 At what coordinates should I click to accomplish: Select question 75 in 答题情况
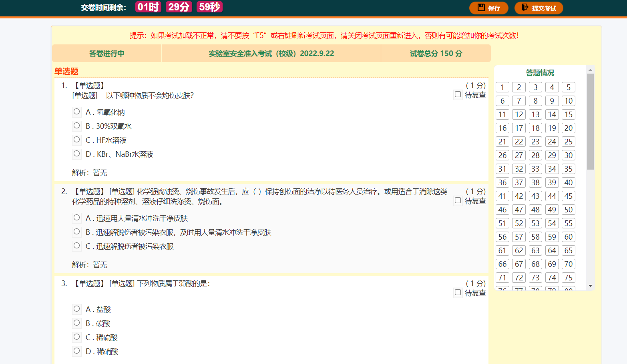tap(568, 277)
